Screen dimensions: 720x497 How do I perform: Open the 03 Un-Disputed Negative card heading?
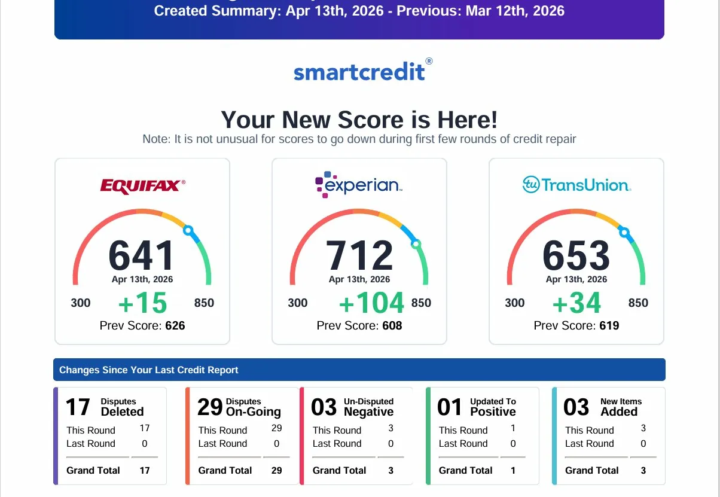point(352,407)
